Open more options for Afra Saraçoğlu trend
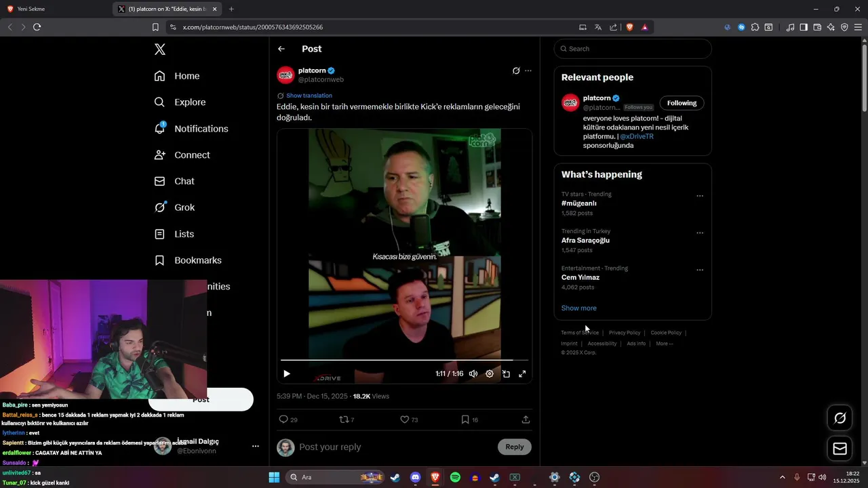 [x=700, y=232]
